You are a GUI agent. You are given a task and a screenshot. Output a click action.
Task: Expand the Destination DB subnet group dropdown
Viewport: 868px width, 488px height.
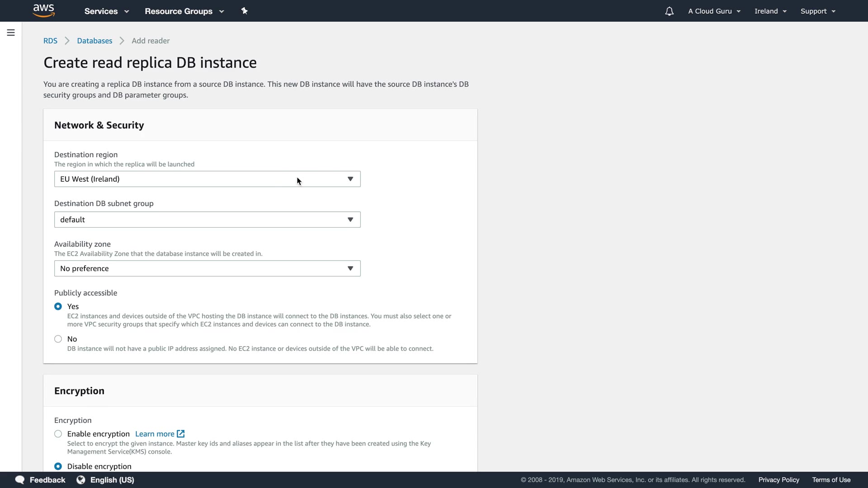(207, 220)
